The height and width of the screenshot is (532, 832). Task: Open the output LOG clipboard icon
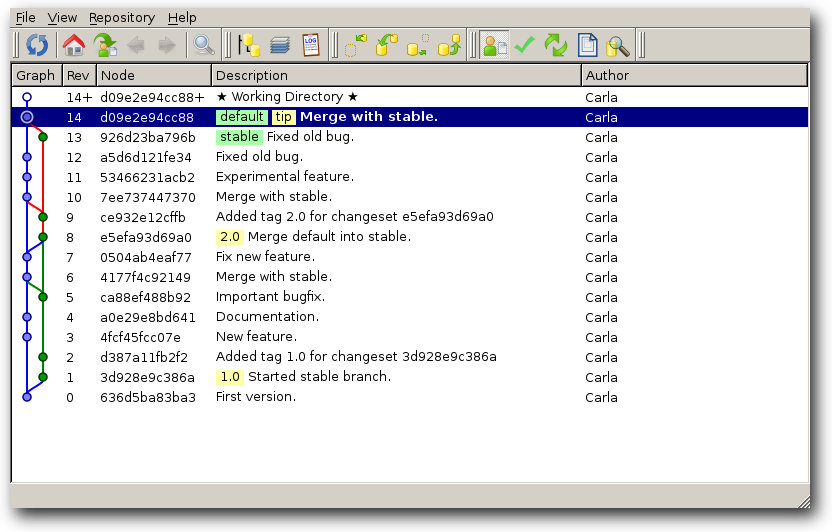click(311, 45)
